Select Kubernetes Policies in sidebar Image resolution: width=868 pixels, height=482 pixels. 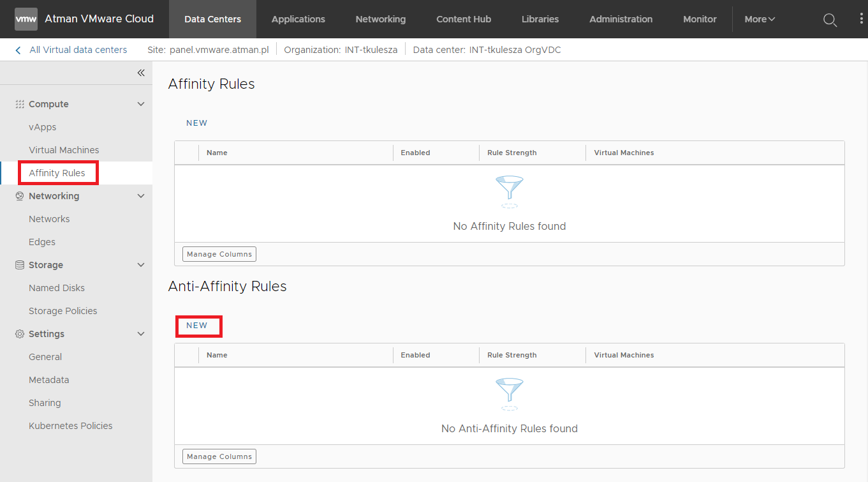point(70,426)
